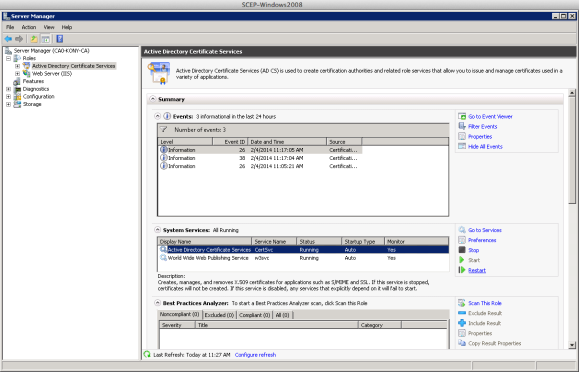The height and width of the screenshot is (372, 579).
Task: Click the scrollbar up arrow in details pane
Action: pos(572,93)
